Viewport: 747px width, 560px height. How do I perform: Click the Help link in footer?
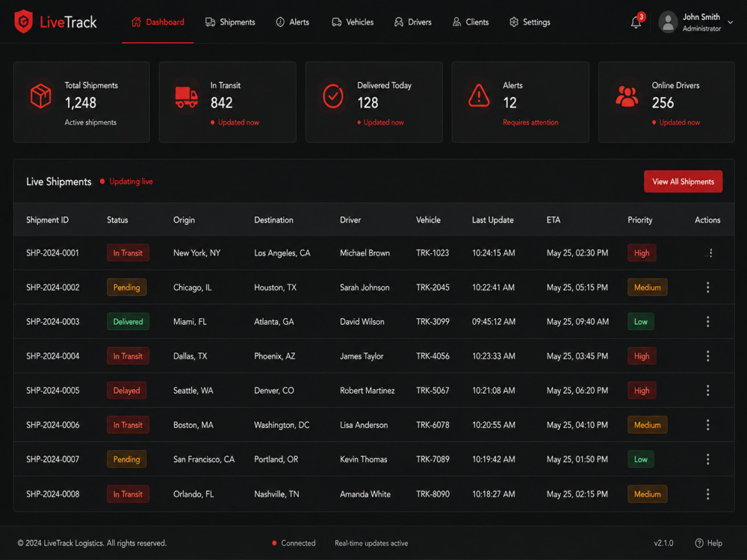[x=708, y=543]
